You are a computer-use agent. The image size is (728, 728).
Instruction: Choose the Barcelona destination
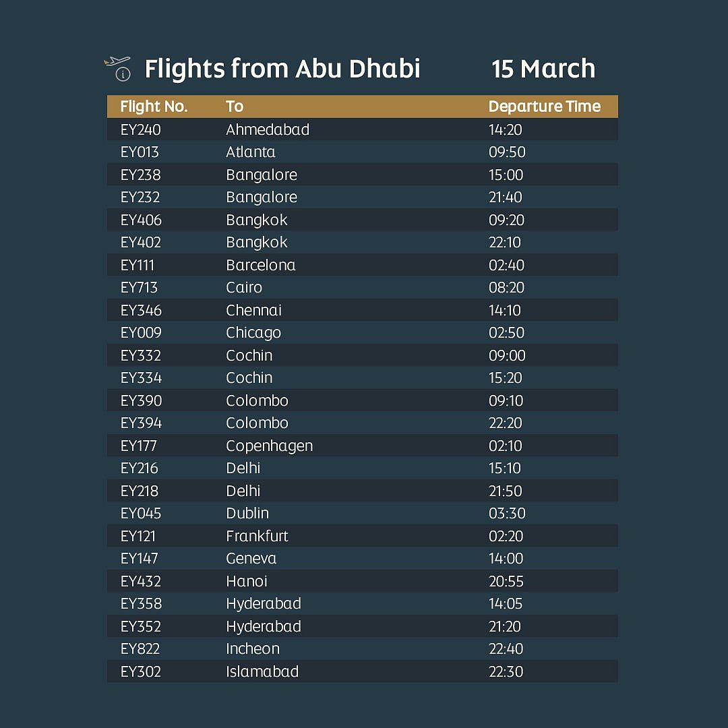pyautogui.click(x=261, y=265)
